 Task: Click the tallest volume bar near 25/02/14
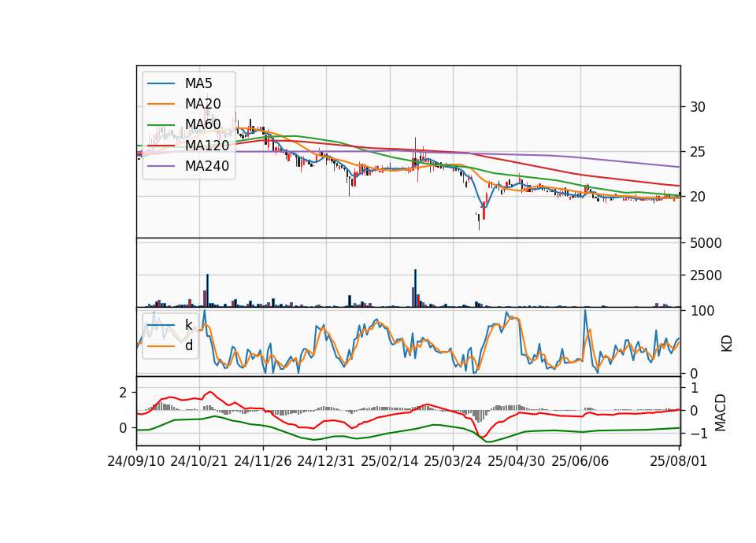[x=415, y=288]
